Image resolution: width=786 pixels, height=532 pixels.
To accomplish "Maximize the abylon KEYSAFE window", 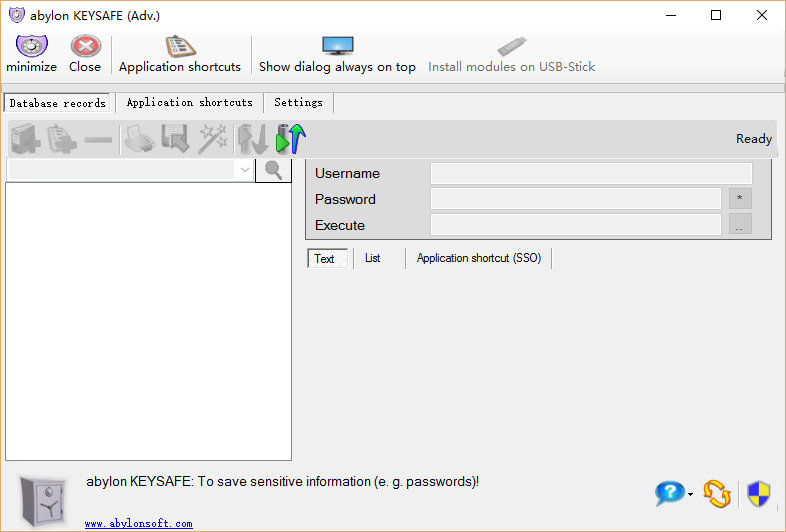I will [x=716, y=15].
